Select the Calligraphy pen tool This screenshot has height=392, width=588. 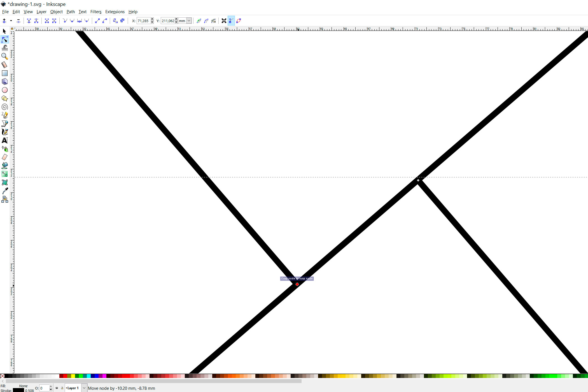point(4,132)
